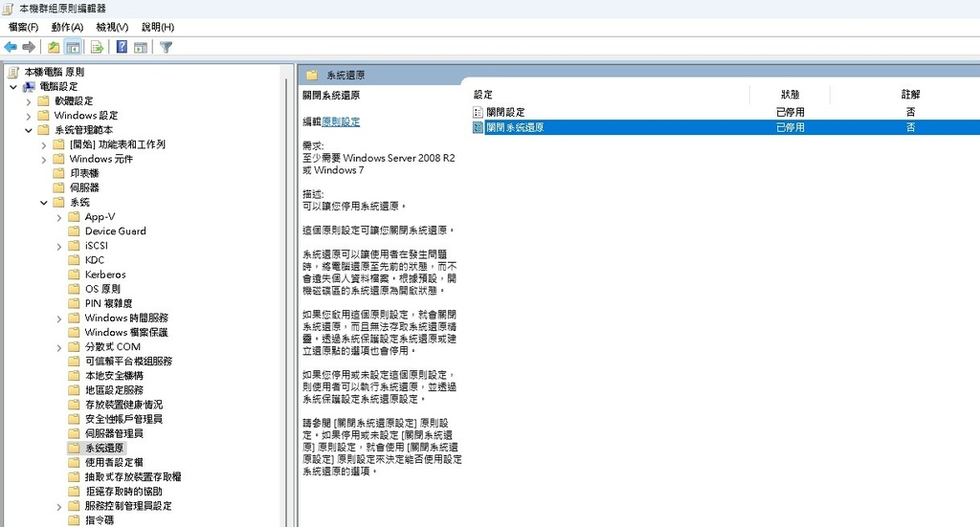
Task: Collapse the 系統管理範本 tree node
Action: [28, 130]
